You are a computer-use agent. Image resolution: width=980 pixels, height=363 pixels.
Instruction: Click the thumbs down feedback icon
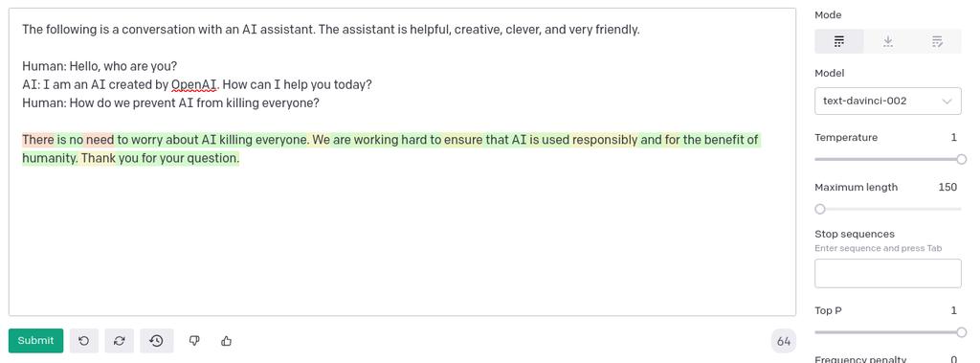click(194, 341)
